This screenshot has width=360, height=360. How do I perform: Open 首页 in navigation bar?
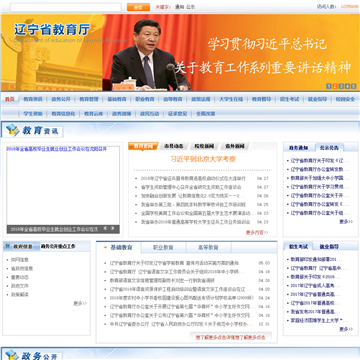click(x=10, y=99)
